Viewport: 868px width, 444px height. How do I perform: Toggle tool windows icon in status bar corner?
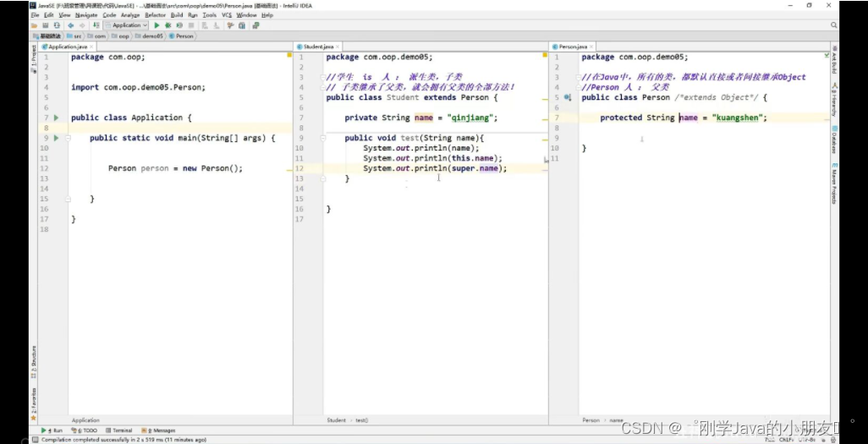35,440
